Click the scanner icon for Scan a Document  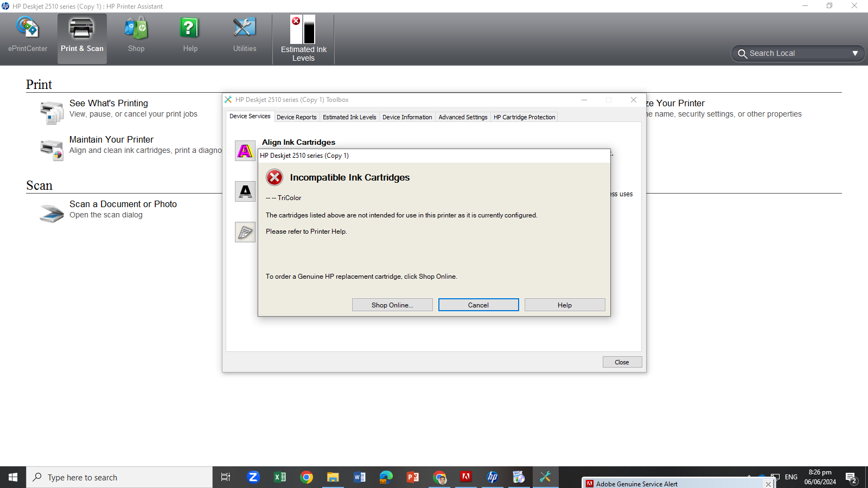52,213
